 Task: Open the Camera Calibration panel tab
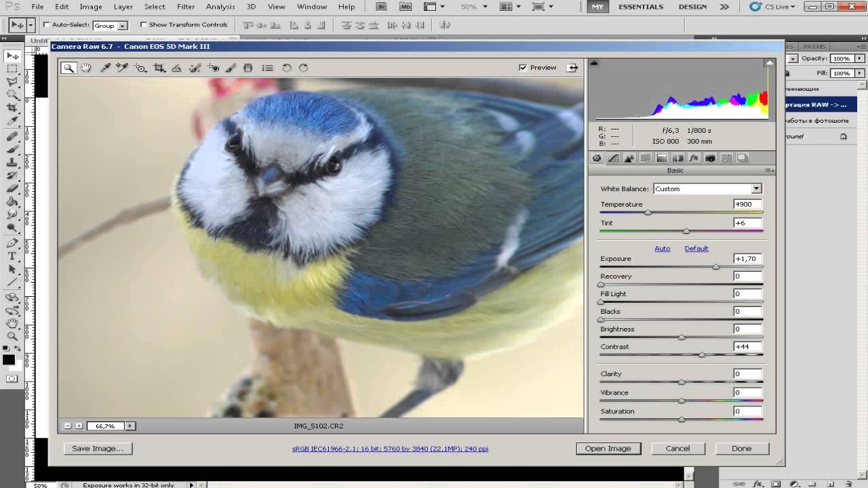710,158
